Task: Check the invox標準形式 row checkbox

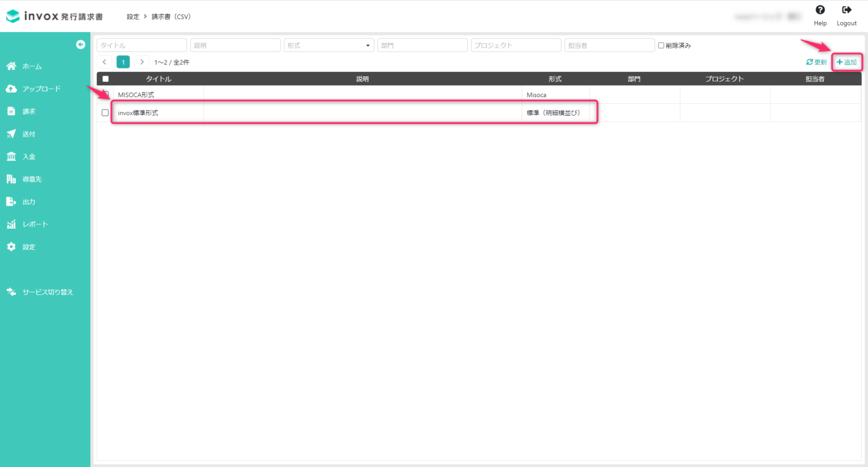Action: pyautogui.click(x=105, y=113)
